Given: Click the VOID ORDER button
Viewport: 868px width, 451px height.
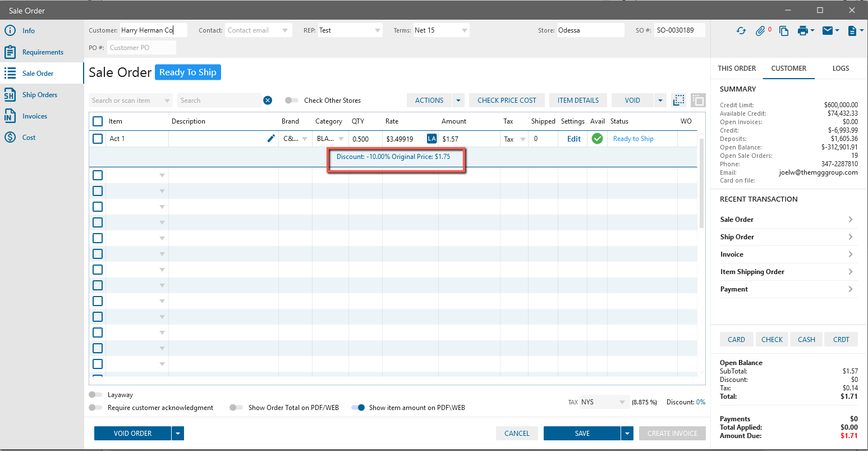Looking at the screenshot, I should [133, 433].
